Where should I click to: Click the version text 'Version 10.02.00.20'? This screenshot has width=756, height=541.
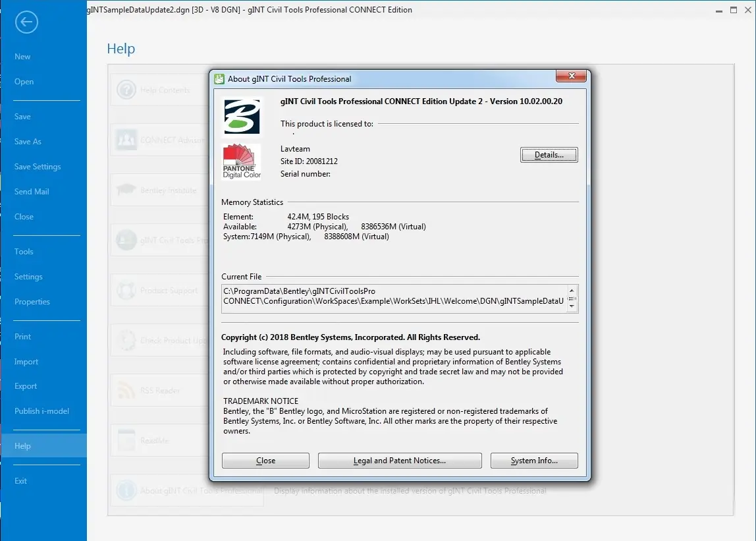coord(526,101)
